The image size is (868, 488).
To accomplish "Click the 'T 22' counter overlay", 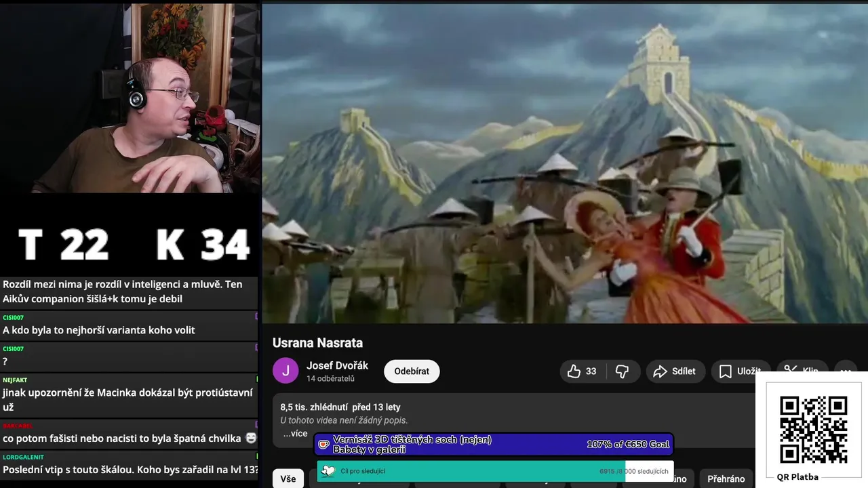I will [63, 245].
